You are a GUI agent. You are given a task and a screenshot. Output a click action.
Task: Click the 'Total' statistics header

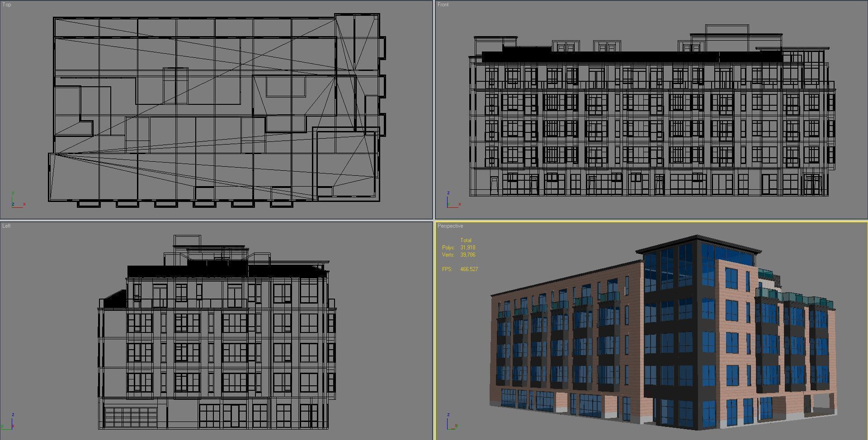tap(466, 240)
